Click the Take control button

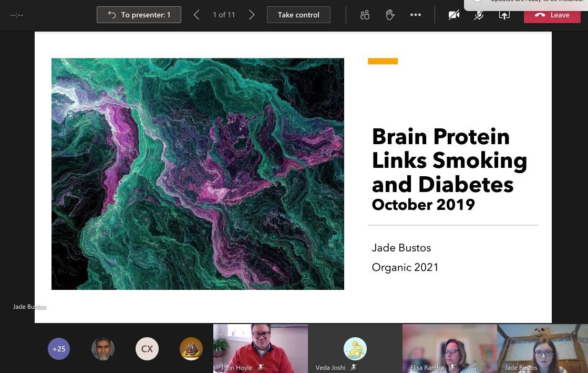click(298, 15)
